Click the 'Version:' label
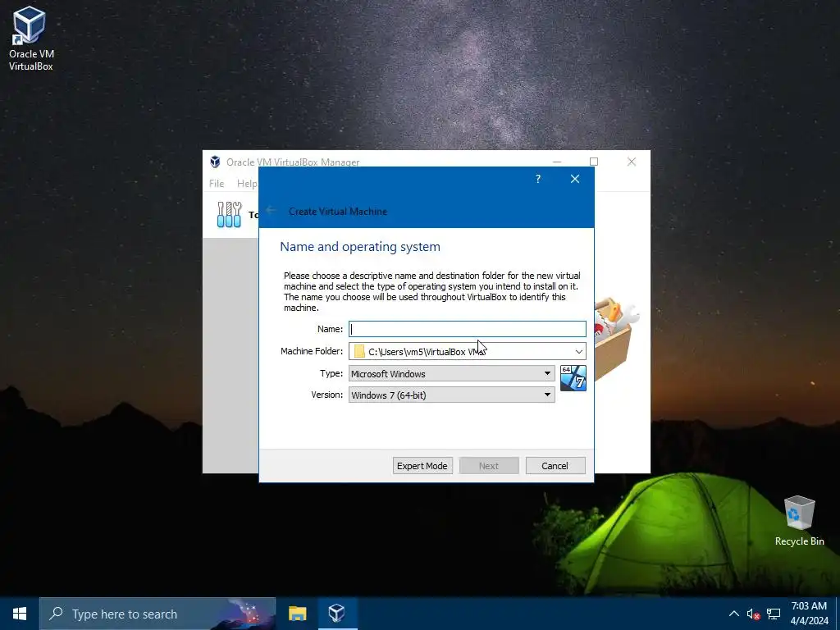The height and width of the screenshot is (630, 840). [326, 395]
